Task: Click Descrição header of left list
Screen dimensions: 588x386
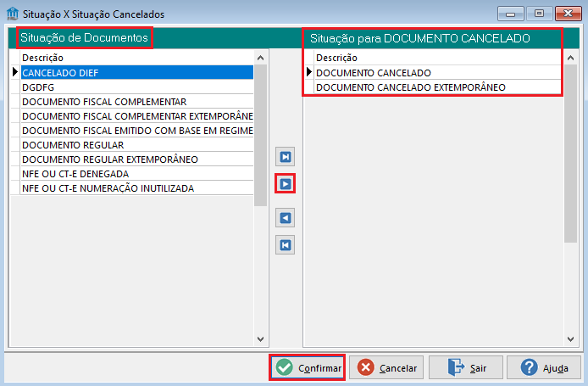Action: click(137, 58)
